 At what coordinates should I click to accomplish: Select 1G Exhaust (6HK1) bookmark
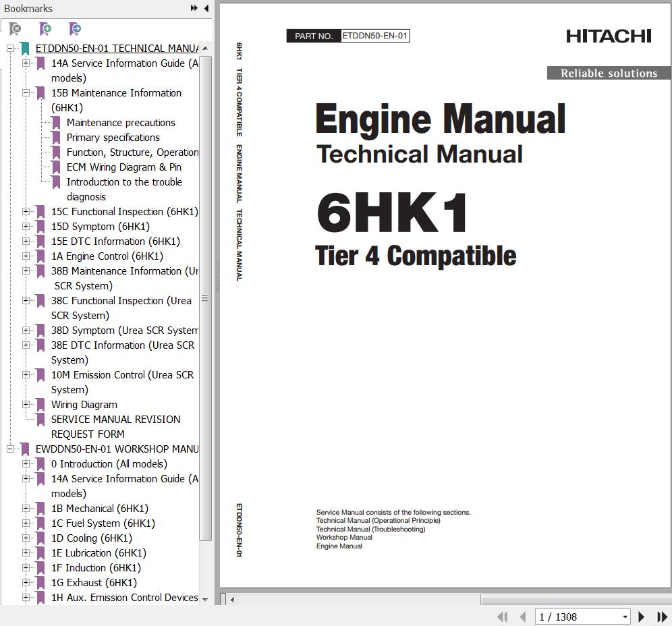[x=94, y=582]
